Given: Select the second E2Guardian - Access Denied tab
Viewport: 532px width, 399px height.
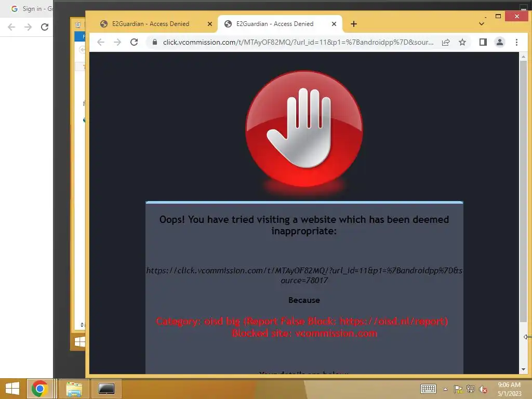Looking at the screenshot, I should tap(275, 24).
